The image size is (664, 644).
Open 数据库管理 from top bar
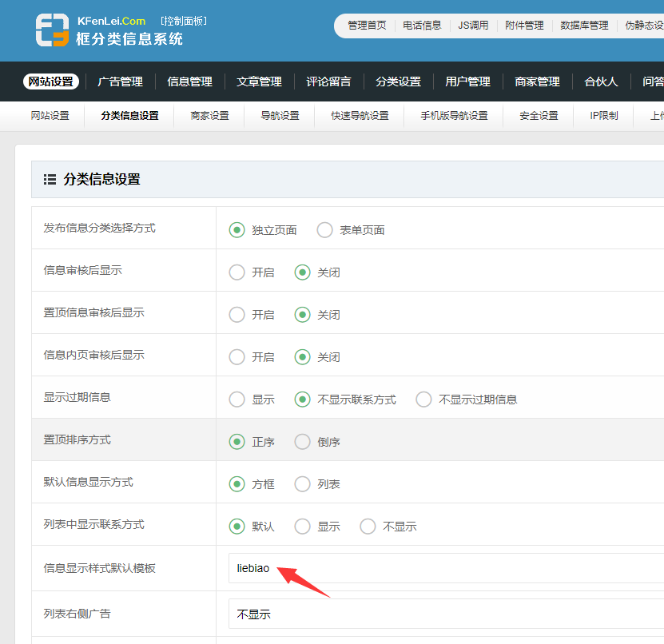tap(584, 26)
